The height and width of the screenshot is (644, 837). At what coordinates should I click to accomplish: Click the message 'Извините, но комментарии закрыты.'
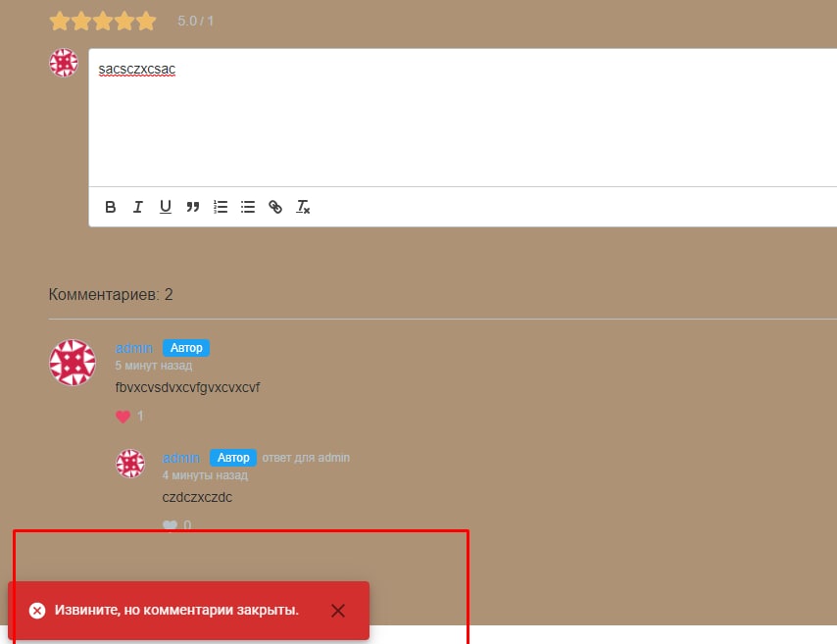coord(176,610)
